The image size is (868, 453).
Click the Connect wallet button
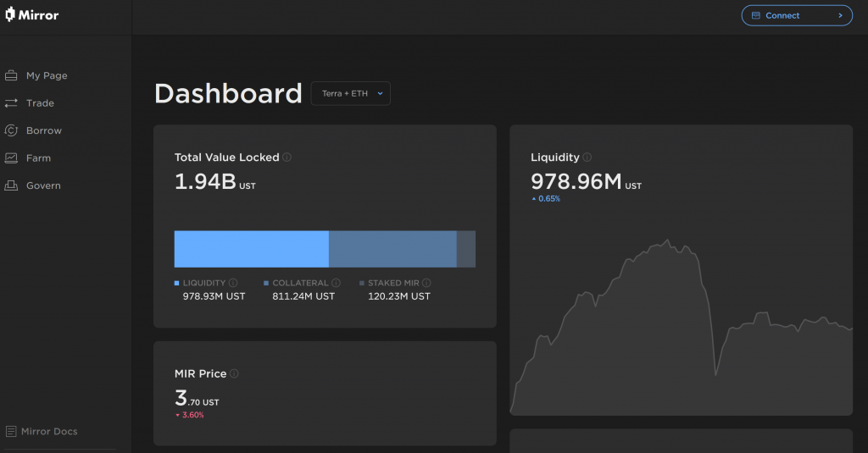797,15
